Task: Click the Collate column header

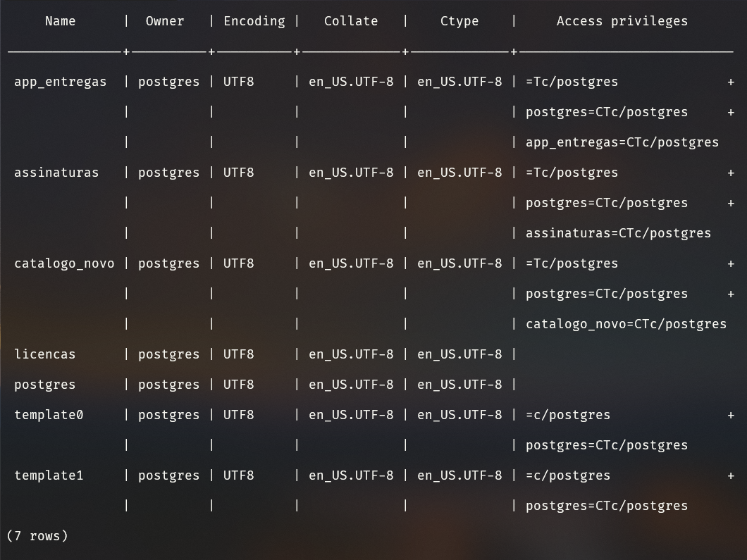Action: [350, 21]
